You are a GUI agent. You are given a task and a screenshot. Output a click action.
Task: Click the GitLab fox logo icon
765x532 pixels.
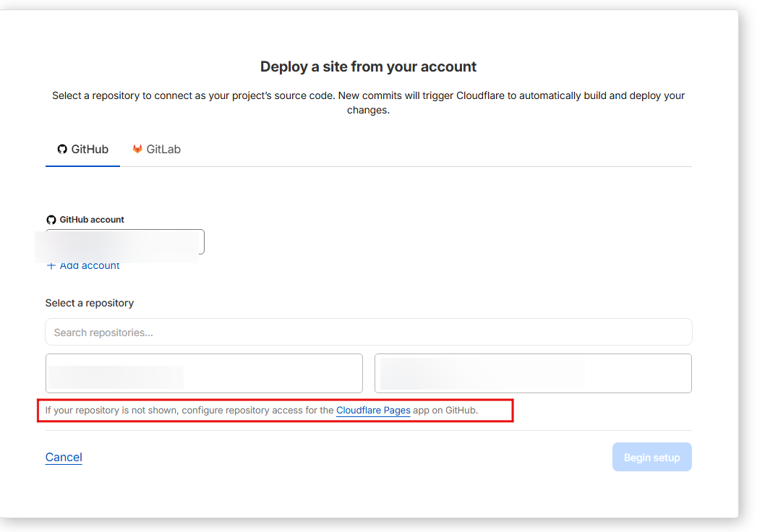pos(137,149)
